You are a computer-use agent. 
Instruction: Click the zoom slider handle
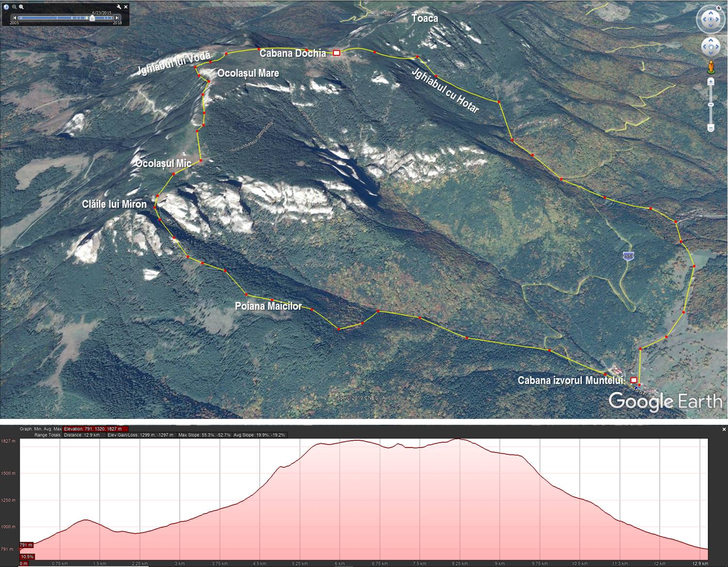pos(711,104)
